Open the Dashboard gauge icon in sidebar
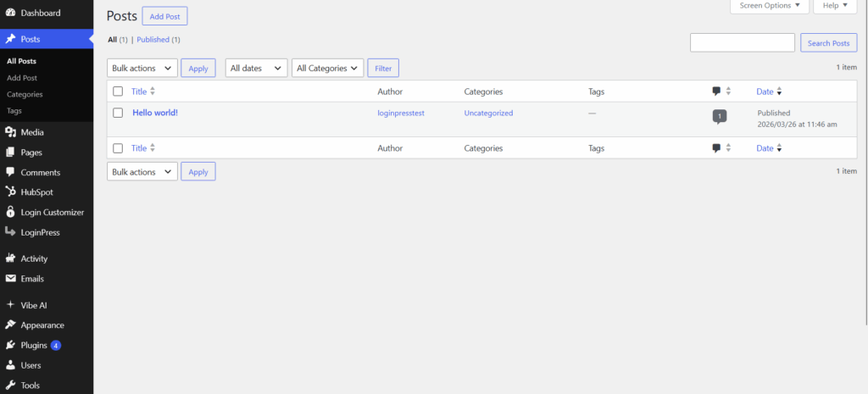Viewport: 868px width, 394px height. (10, 12)
